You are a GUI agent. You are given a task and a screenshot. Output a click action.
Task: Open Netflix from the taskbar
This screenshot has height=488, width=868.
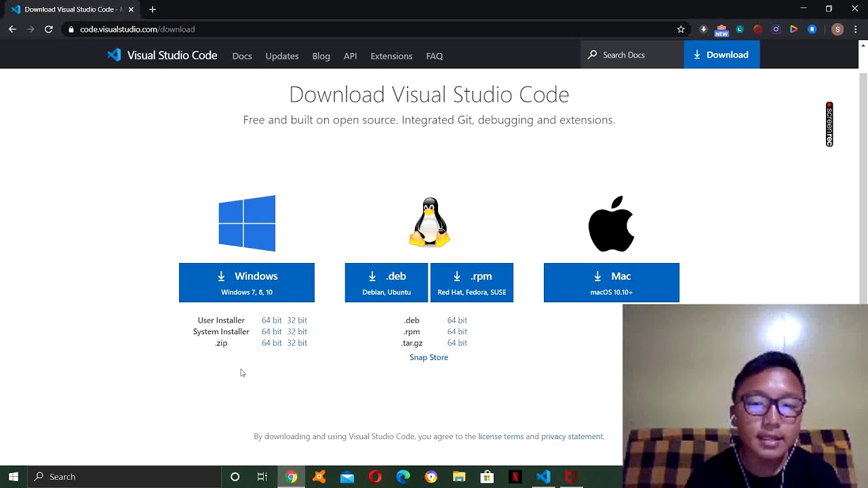(515, 476)
